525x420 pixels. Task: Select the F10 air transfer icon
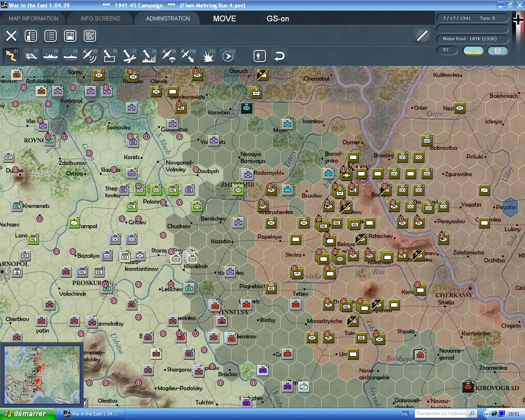(x=188, y=56)
